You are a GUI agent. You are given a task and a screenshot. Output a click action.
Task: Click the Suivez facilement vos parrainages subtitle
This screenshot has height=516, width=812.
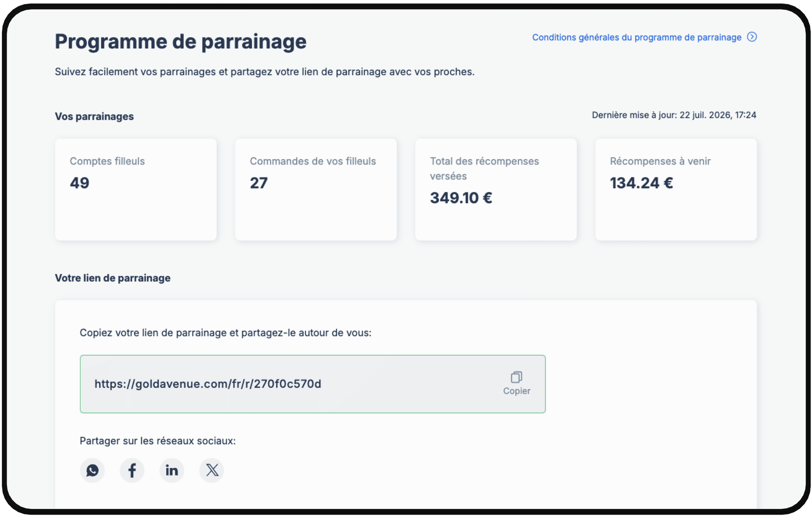pos(264,72)
